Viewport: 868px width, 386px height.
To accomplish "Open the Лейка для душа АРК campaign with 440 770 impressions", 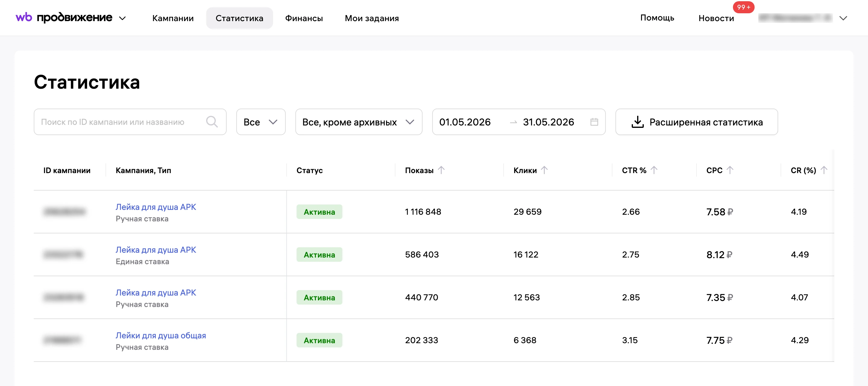I will point(156,292).
